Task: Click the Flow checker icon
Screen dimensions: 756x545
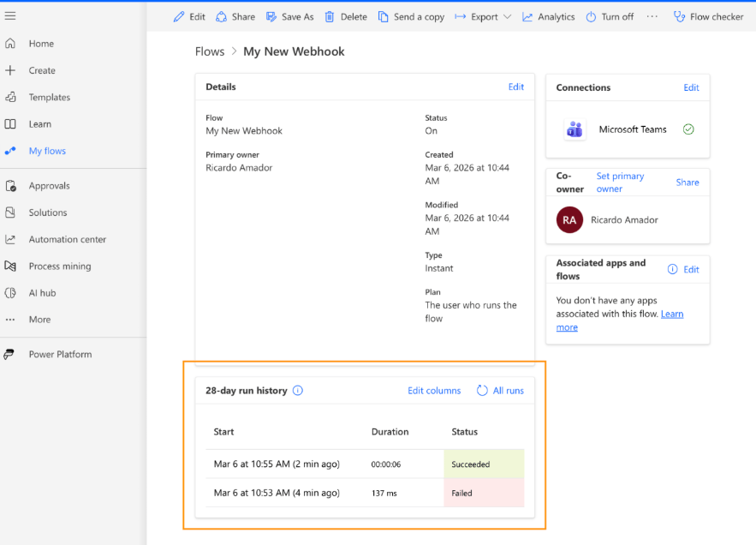Action: (x=679, y=16)
